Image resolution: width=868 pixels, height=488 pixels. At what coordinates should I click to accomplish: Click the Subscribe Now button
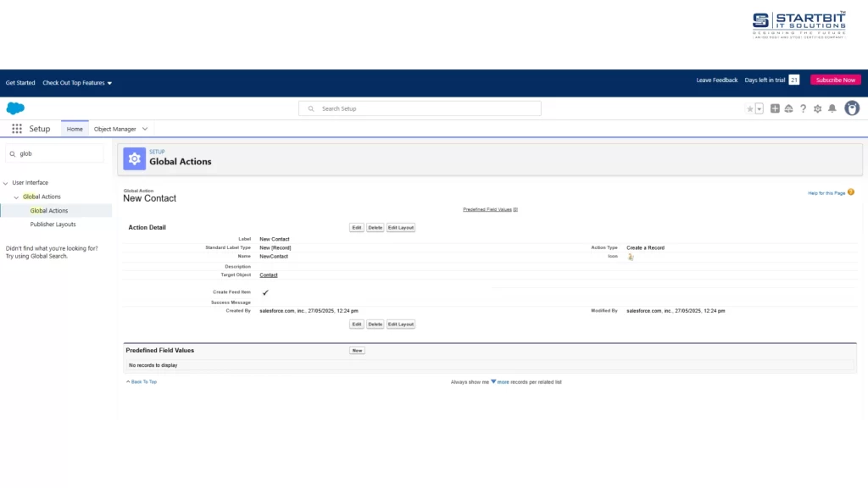835,80
